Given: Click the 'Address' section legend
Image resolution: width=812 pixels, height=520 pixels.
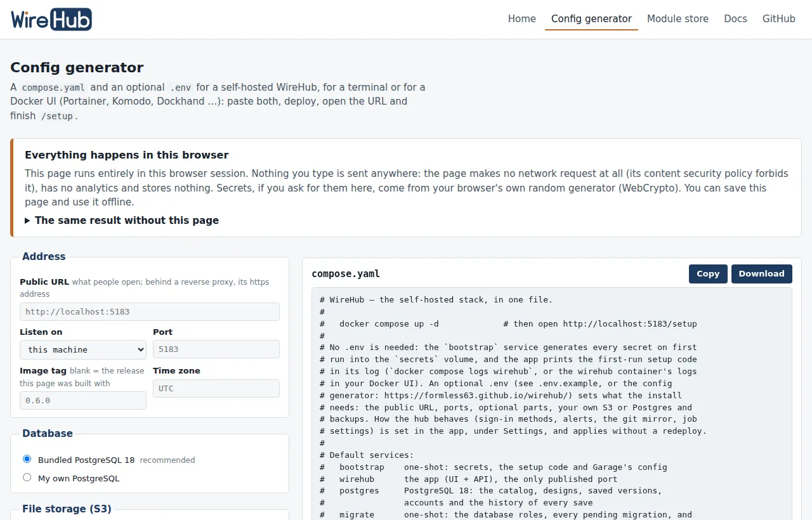Looking at the screenshot, I should pyautogui.click(x=44, y=257).
